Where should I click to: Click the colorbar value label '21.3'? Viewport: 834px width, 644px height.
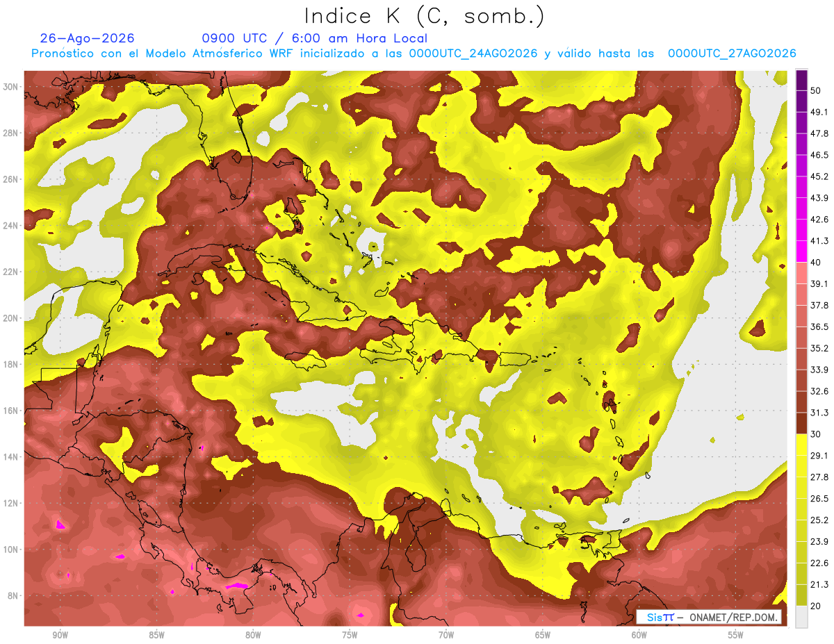[819, 585]
